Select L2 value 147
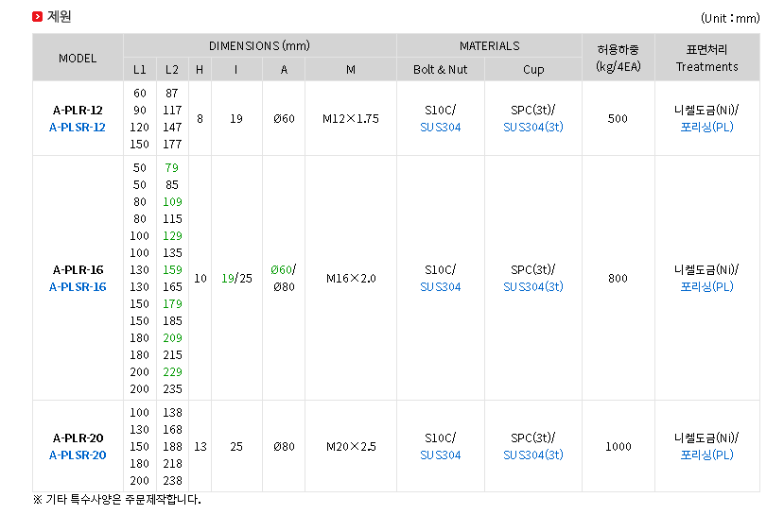The width and height of the screenshot is (784, 532). (x=172, y=127)
